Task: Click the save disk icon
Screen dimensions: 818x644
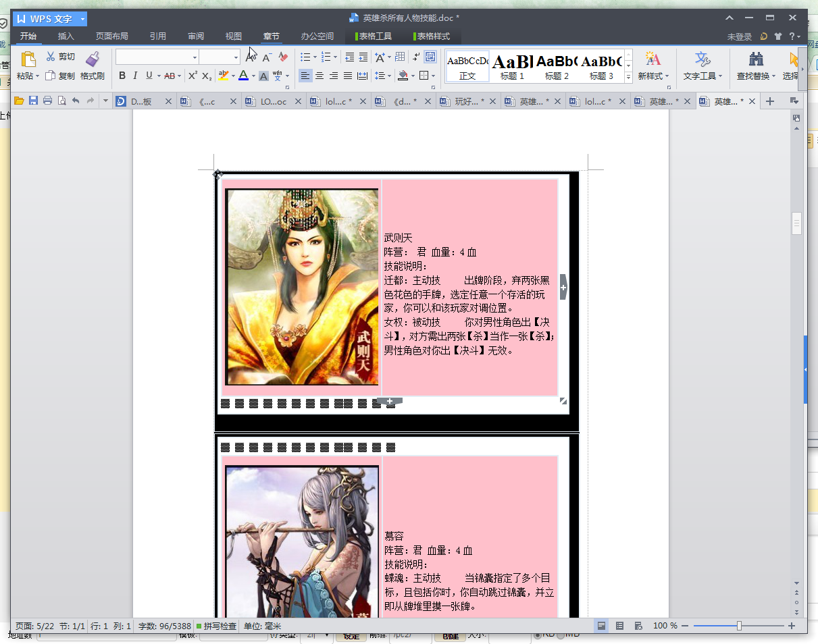Action: pyautogui.click(x=33, y=101)
